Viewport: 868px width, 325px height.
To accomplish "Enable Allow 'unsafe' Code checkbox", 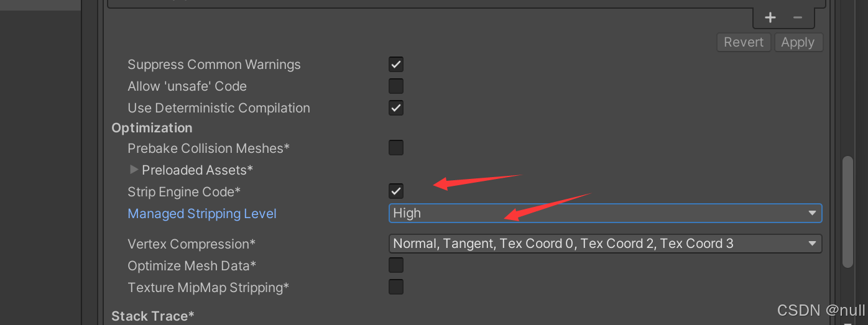I will (396, 86).
